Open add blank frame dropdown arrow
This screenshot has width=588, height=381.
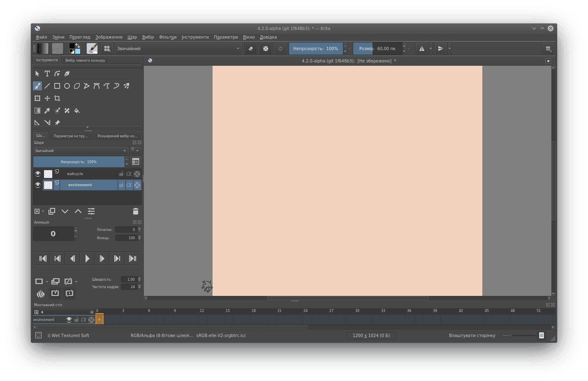tap(47, 282)
